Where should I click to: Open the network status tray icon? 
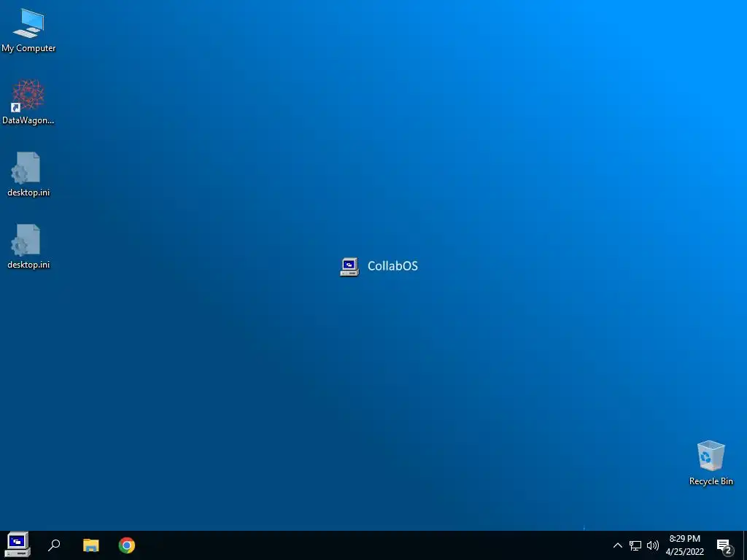635,545
